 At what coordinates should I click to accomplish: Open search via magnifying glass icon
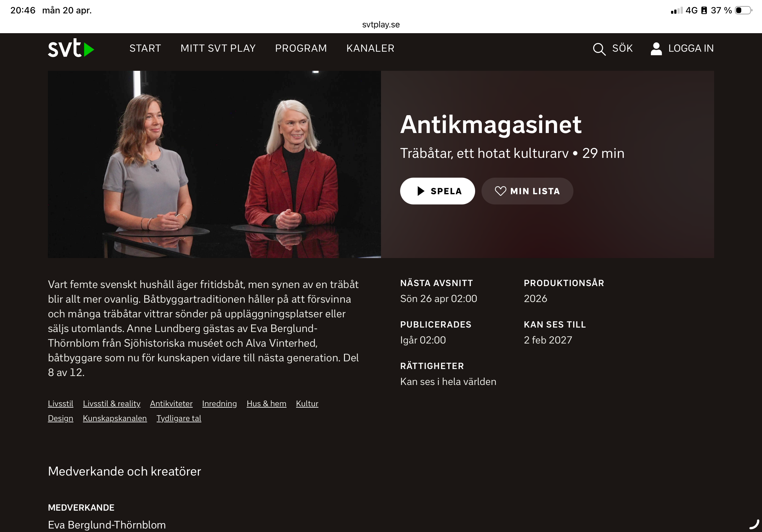click(599, 49)
